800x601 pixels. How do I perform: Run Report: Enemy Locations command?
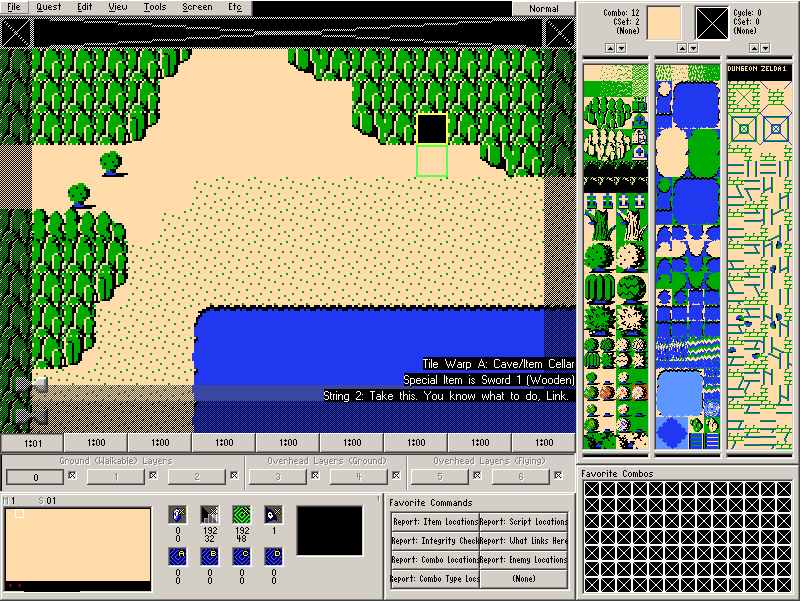523,560
